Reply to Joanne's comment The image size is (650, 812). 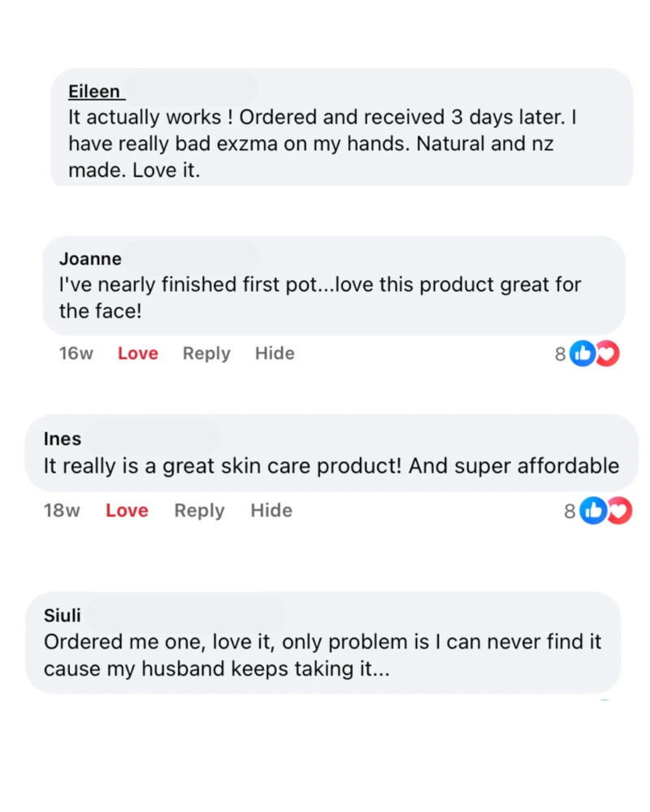coord(206,353)
